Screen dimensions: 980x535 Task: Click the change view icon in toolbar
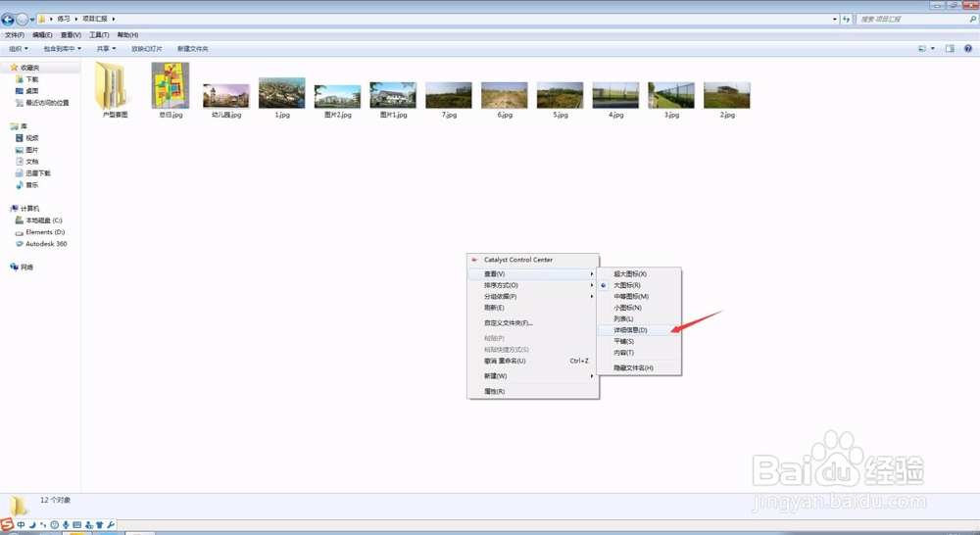coord(922,49)
